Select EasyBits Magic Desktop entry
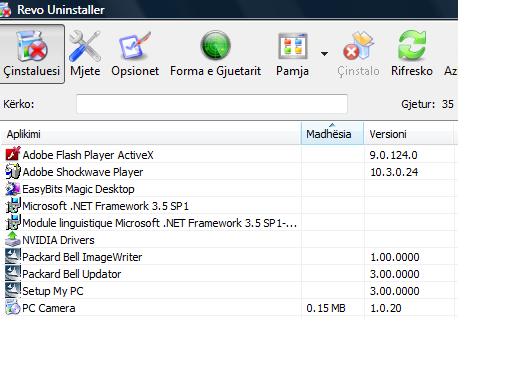 tap(228, 189)
